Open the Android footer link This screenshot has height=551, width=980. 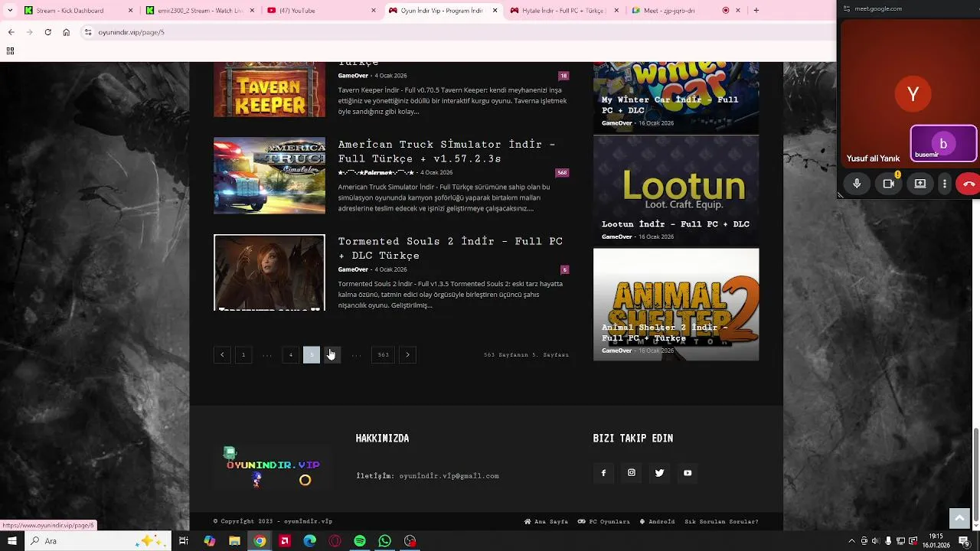click(658, 522)
